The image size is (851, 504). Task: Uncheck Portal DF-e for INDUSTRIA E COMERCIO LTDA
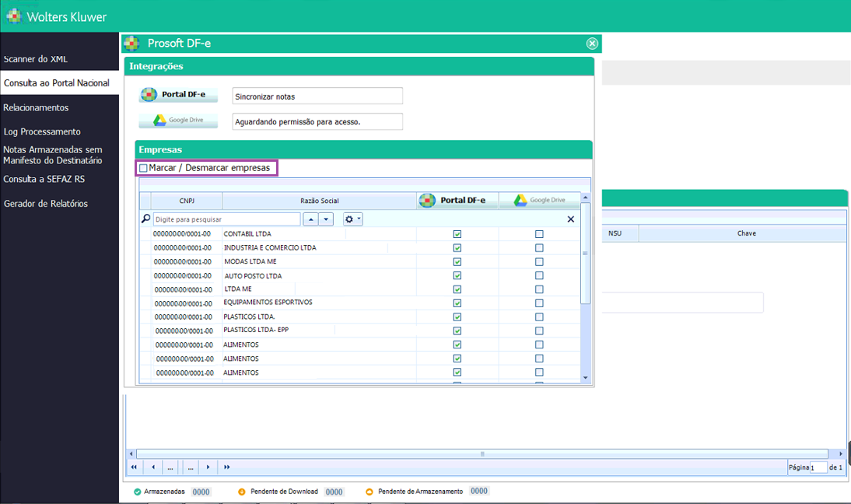point(457,248)
